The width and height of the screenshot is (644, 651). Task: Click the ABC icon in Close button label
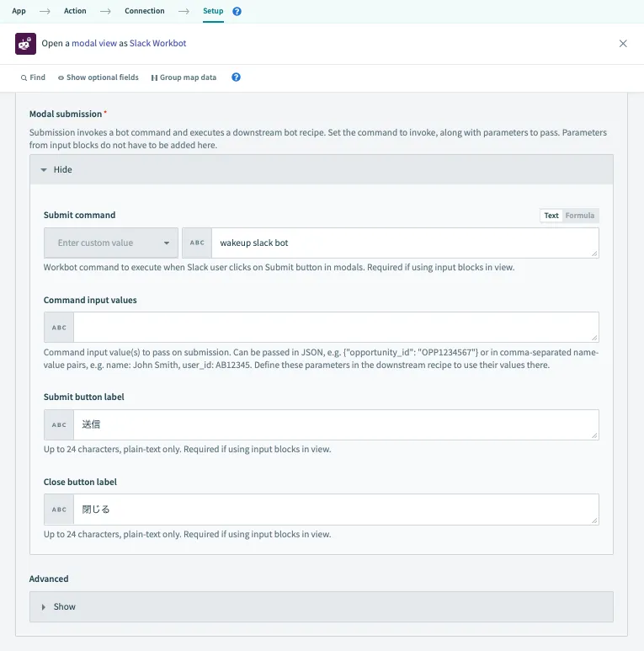click(x=59, y=510)
